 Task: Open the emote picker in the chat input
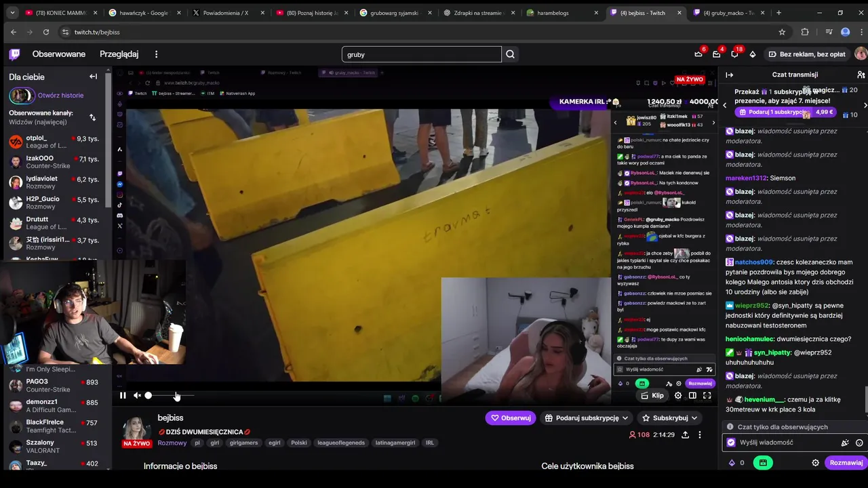click(x=859, y=443)
